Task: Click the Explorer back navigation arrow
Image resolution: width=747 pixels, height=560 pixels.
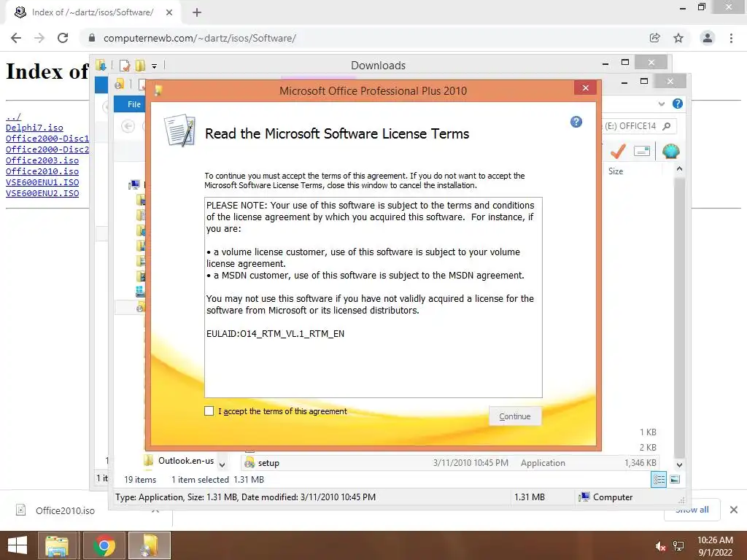Action: click(128, 126)
